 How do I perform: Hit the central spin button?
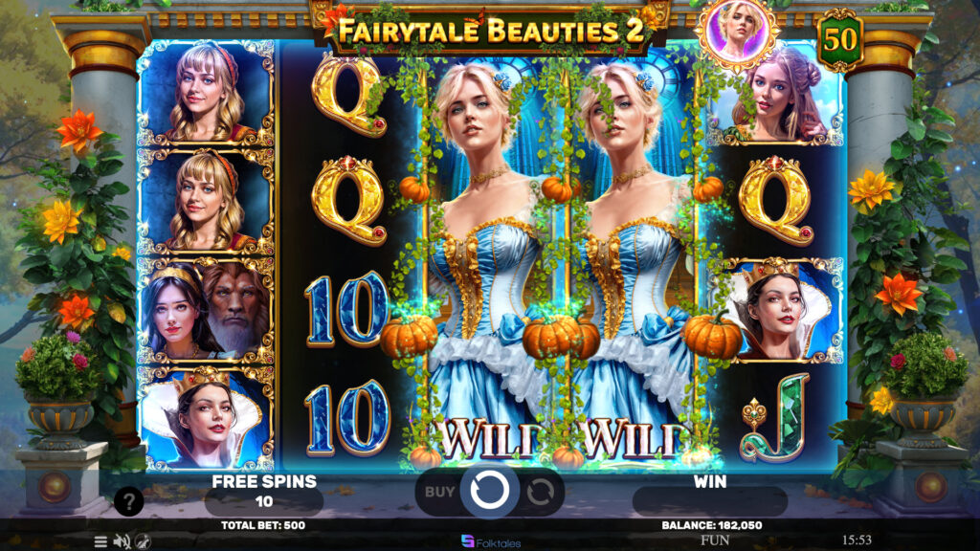(x=489, y=491)
